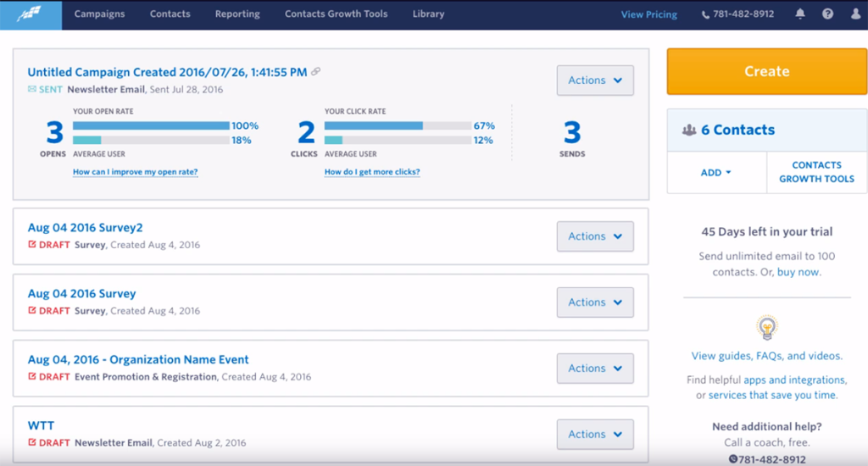Click the Constant Contact logo icon

(29, 14)
